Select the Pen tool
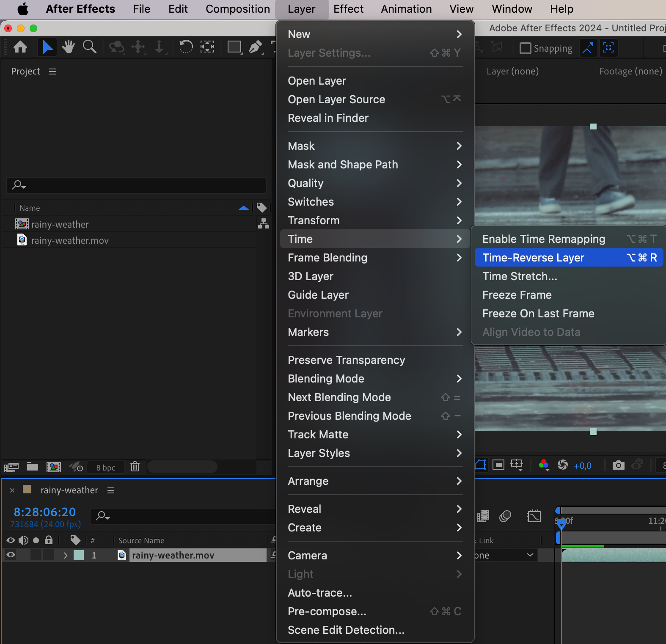 (255, 47)
